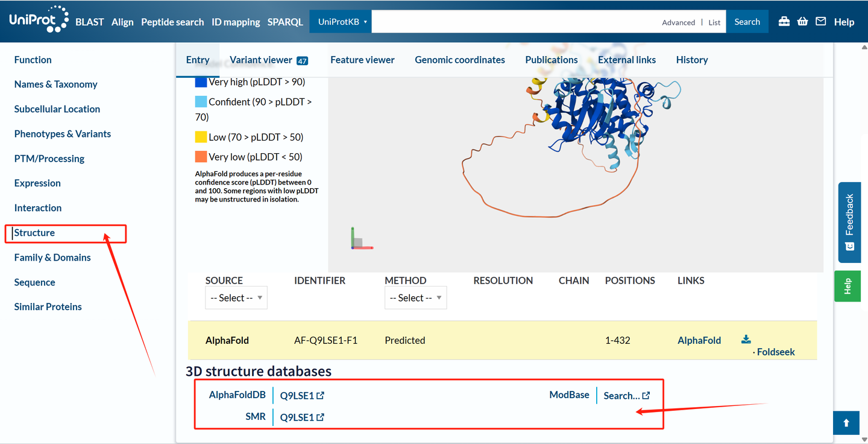Open the External links tab
Screen dimensions: 868x444
[x=627, y=60]
